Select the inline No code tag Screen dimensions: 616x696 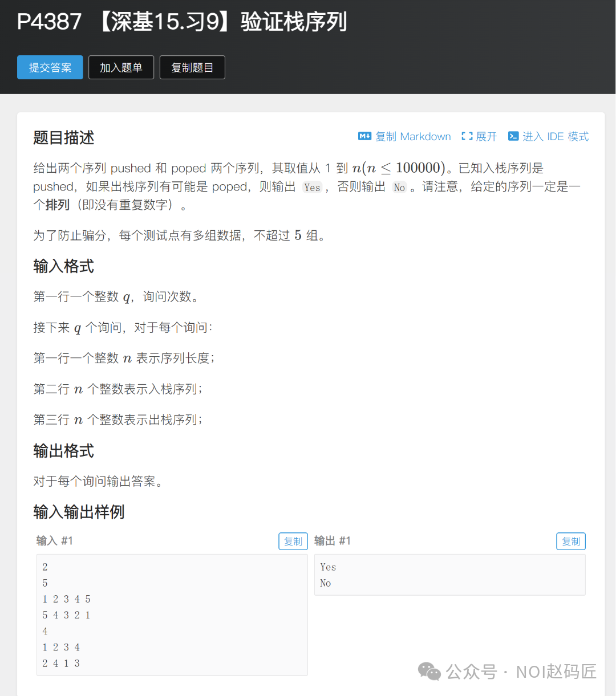399,187
